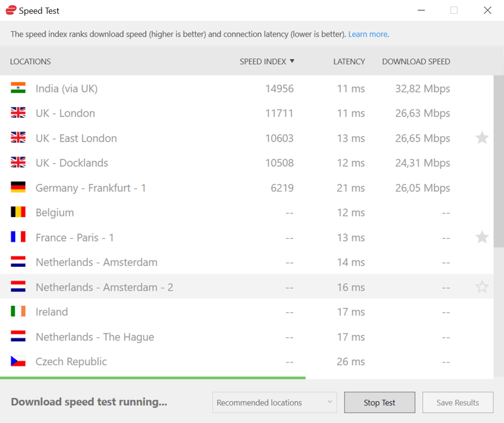Click download speed 24,31 Mbps
Viewport: 504px width, 423px height.
pos(423,163)
